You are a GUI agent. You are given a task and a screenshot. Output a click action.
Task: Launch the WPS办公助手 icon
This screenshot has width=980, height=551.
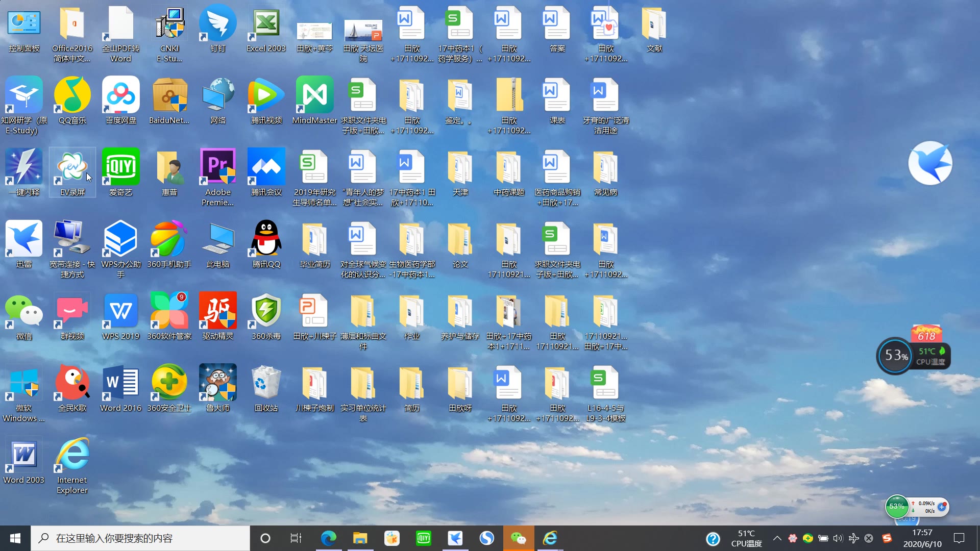tap(121, 249)
